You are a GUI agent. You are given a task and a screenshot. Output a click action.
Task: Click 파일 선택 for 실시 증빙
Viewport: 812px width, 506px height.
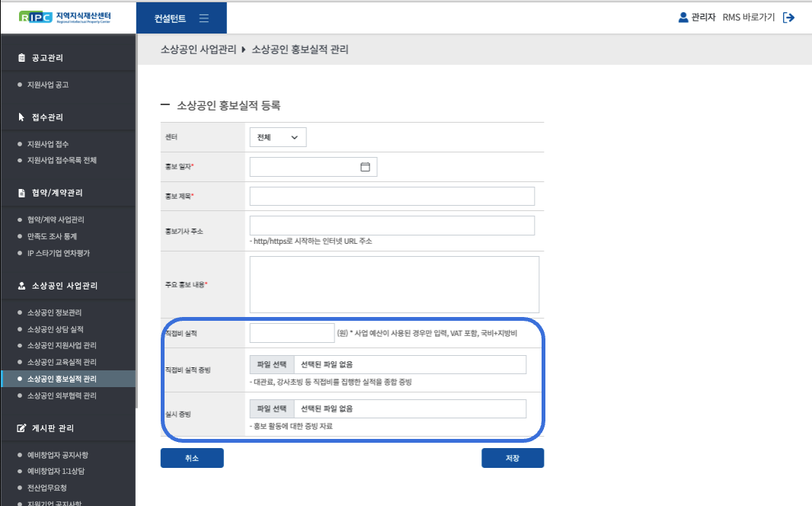click(x=272, y=409)
